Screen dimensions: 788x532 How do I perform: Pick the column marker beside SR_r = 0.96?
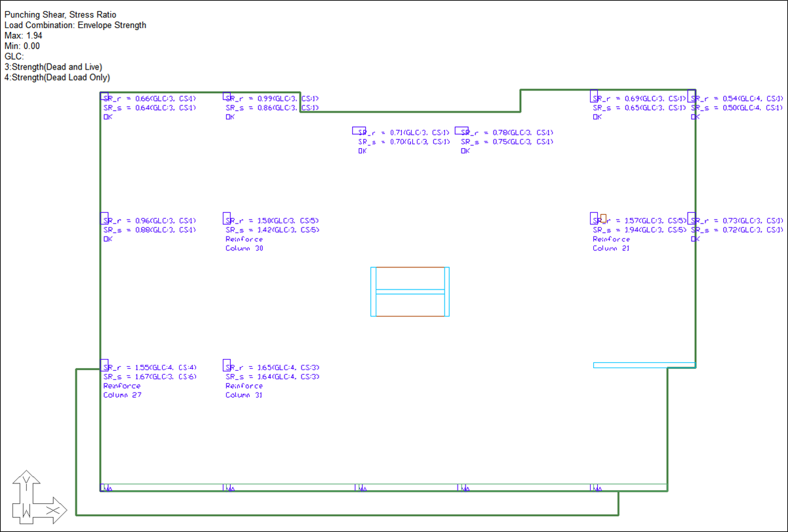(x=104, y=218)
